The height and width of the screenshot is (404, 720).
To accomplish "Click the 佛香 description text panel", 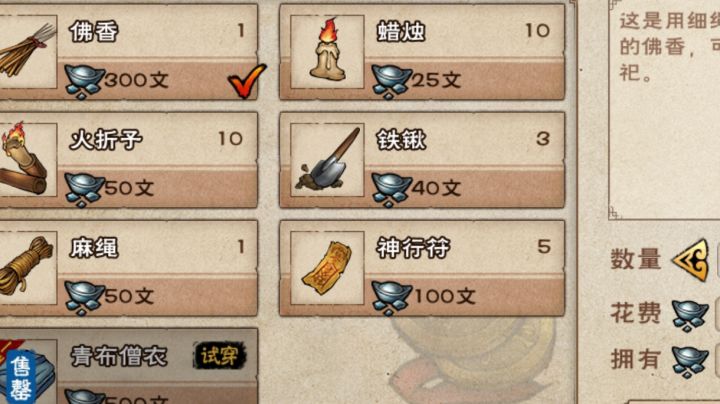I will [664, 110].
